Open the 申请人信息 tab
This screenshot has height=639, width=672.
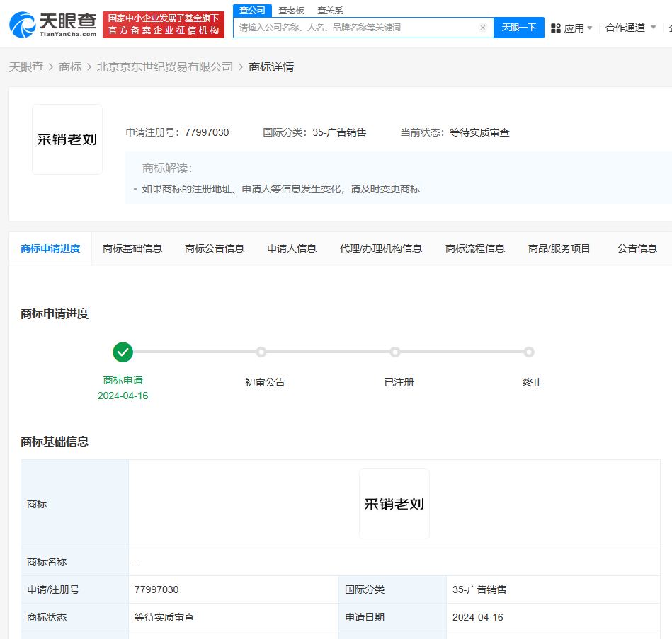291,248
